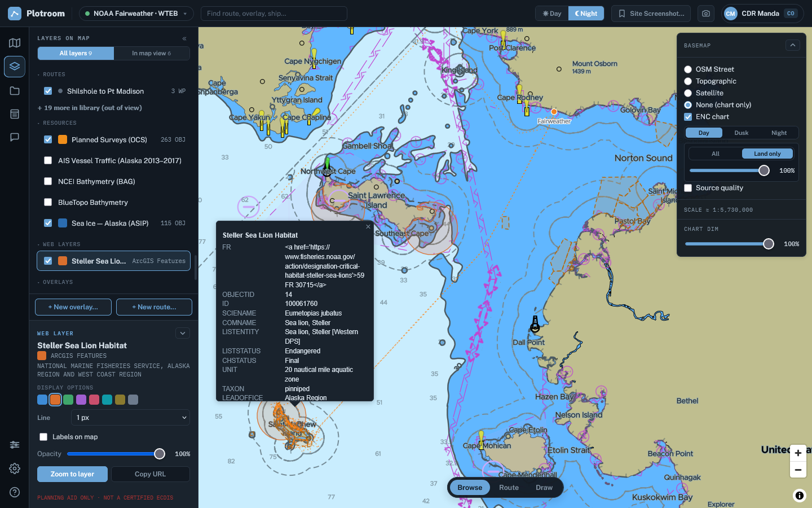The height and width of the screenshot is (508, 812).
Task: Adjust the Chart Dim slider
Action: (730, 244)
